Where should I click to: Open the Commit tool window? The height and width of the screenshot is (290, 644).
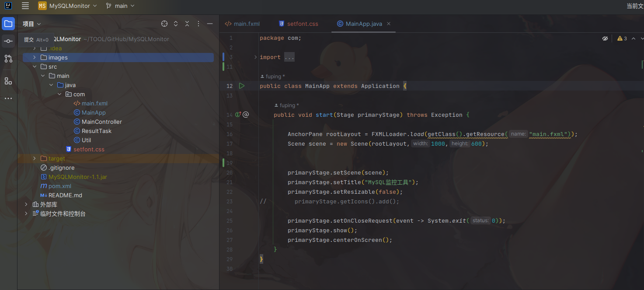pyautogui.click(x=8, y=41)
